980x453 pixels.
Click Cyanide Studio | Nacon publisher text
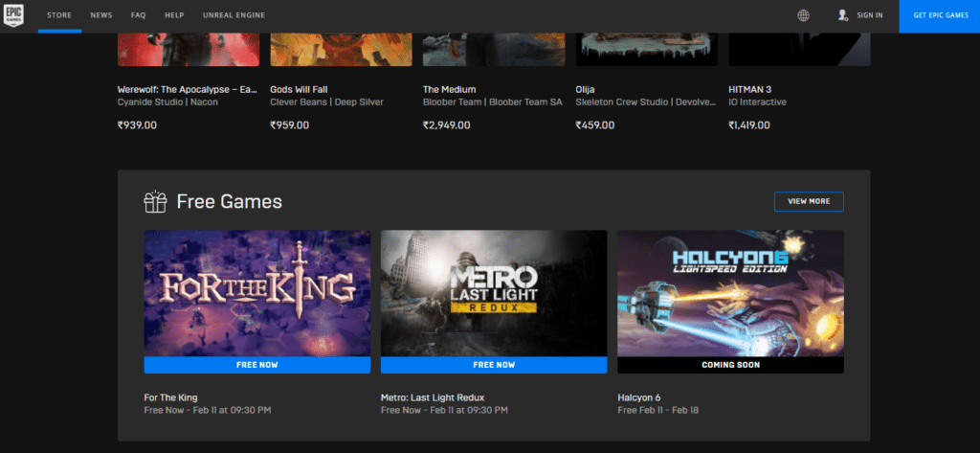click(167, 102)
